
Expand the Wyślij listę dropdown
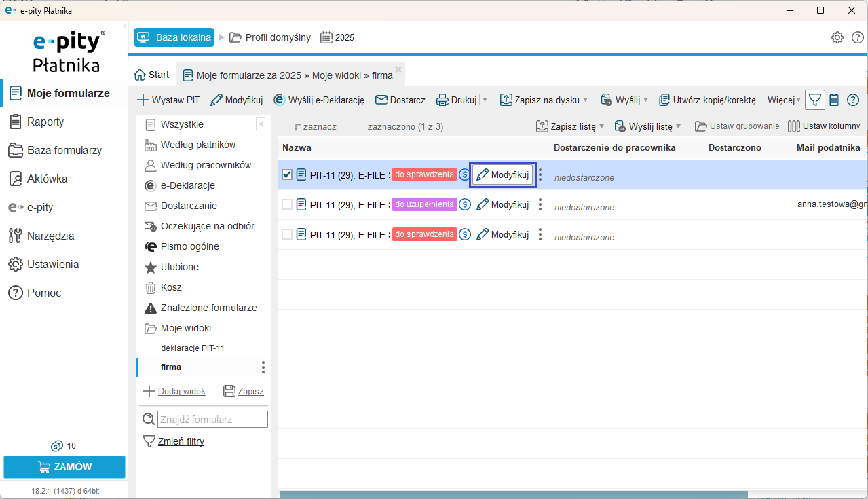(678, 126)
